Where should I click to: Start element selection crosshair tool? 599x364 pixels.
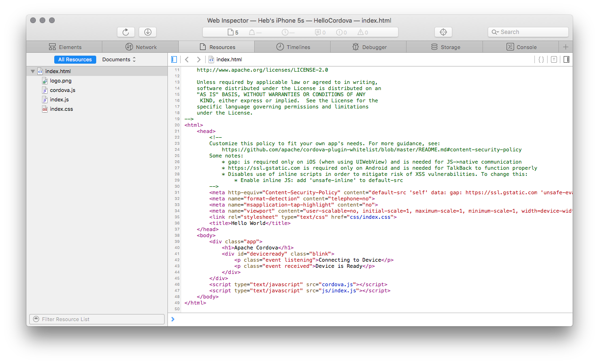(x=443, y=32)
